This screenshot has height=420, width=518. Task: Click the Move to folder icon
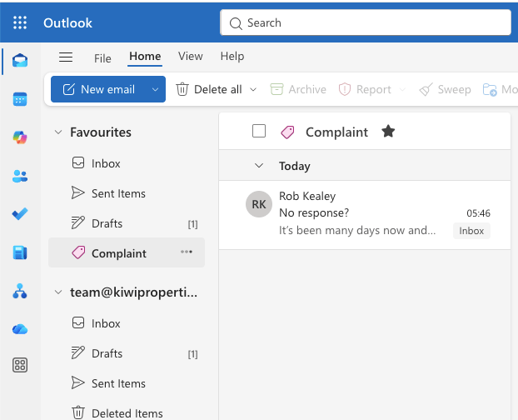[490, 89]
